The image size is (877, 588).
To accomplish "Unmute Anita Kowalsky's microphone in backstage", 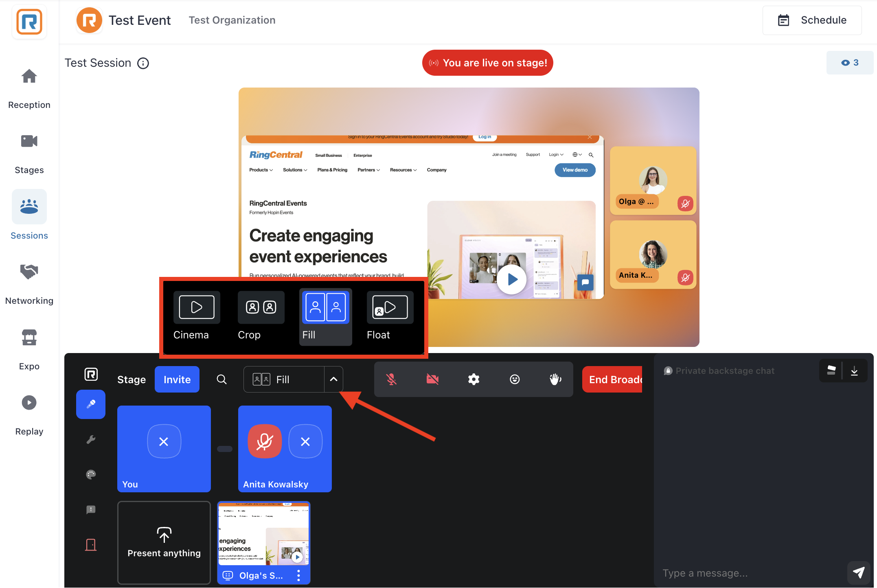I will (x=265, y=441).
